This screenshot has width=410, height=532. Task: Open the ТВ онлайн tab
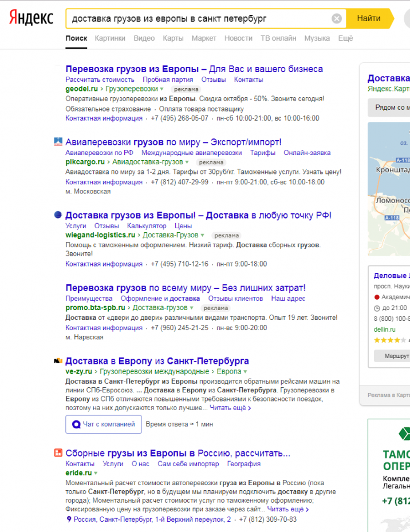[x=278, y=38]
